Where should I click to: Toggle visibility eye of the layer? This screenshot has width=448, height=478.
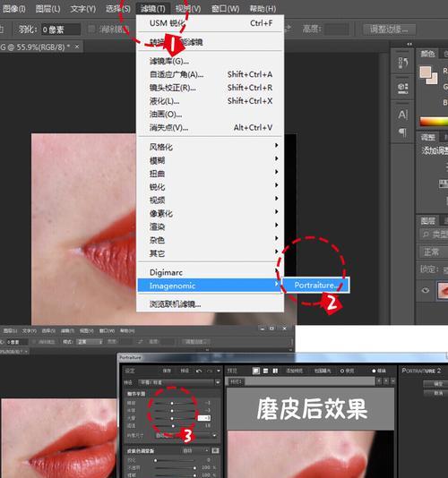[x=425, y=290]
